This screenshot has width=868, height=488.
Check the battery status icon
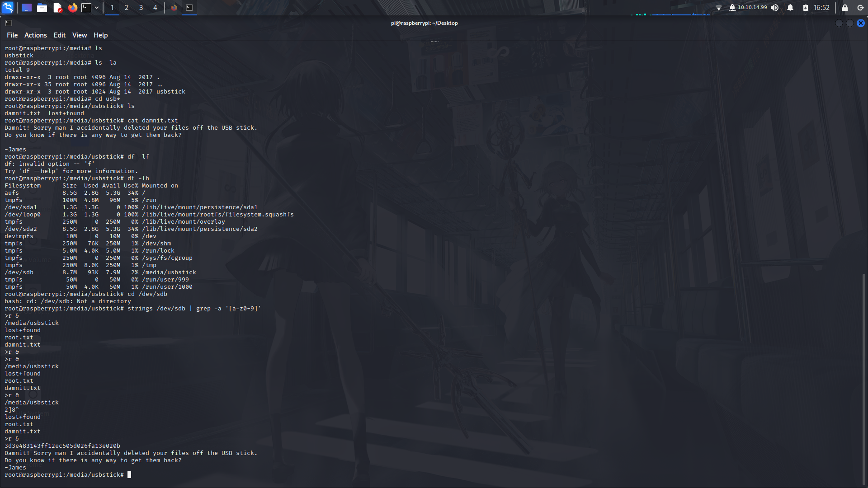(805, 8)
